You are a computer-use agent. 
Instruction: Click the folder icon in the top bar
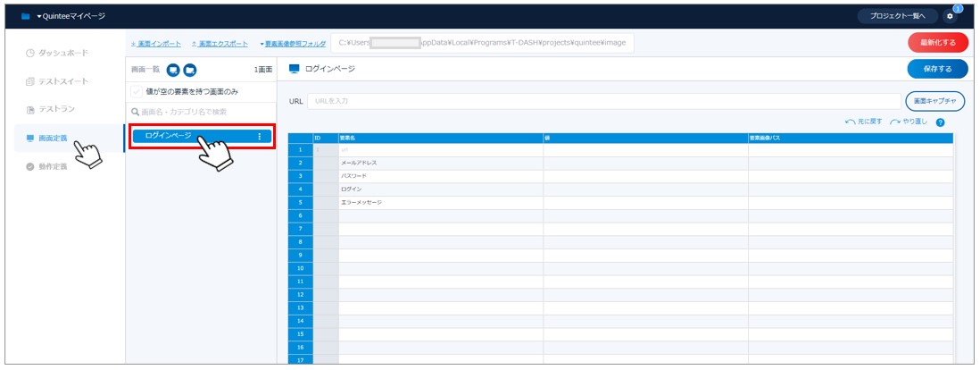tap(26, 16)
